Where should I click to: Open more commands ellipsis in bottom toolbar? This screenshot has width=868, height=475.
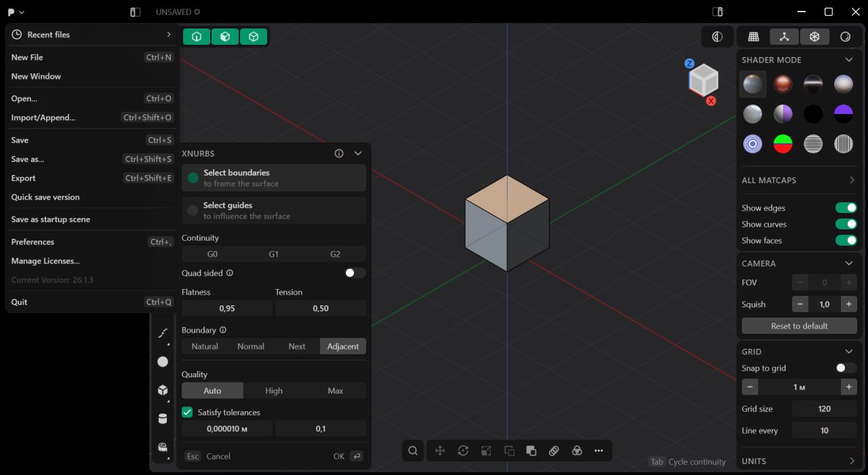[599, 451]
